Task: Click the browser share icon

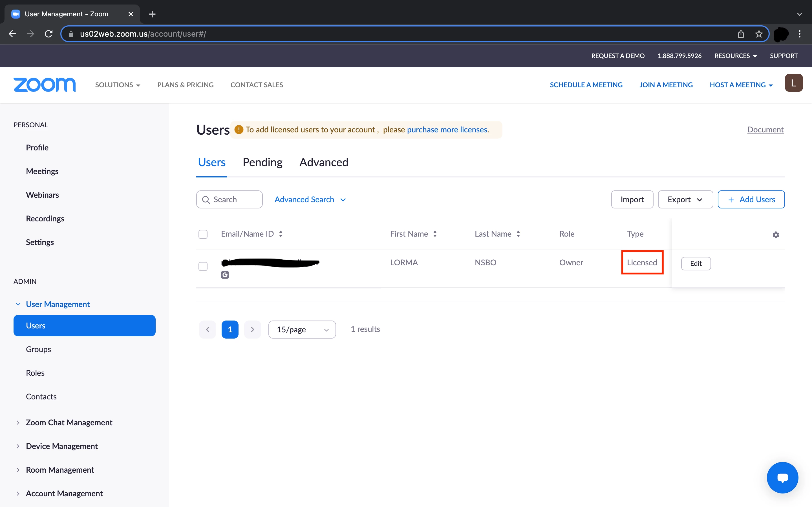Action: click(x=741, y=34)
